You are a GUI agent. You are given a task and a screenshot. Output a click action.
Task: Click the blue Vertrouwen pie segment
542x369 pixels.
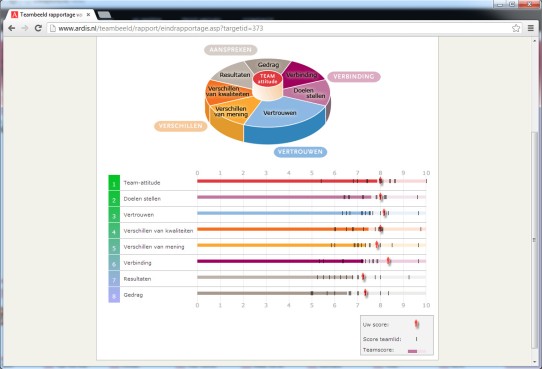click(x=280, y=113)
